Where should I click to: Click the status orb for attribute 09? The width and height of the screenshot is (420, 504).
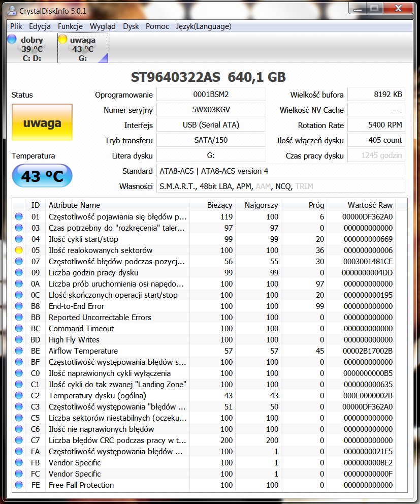[x=19, y=272]
